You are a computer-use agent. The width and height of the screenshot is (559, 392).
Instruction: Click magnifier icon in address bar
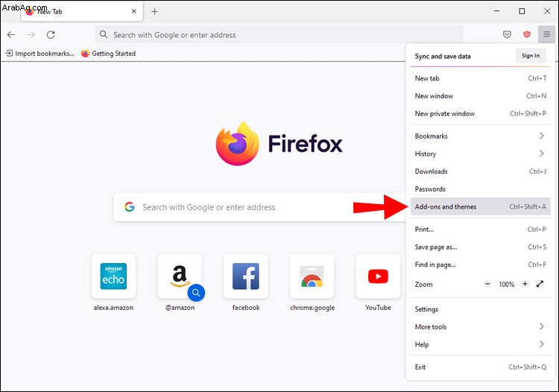104,34
